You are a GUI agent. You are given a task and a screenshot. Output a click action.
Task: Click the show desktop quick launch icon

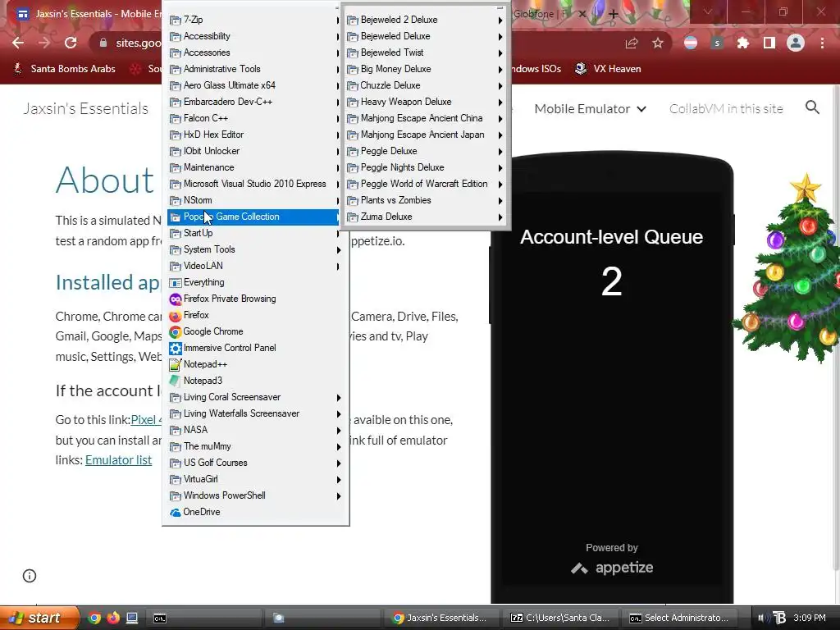click(132, 618)
